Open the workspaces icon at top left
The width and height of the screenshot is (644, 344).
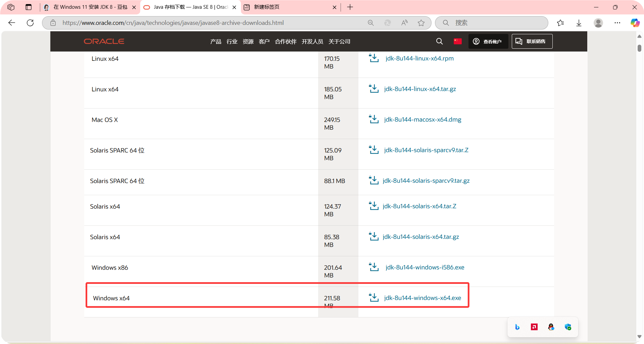point(11,7)
